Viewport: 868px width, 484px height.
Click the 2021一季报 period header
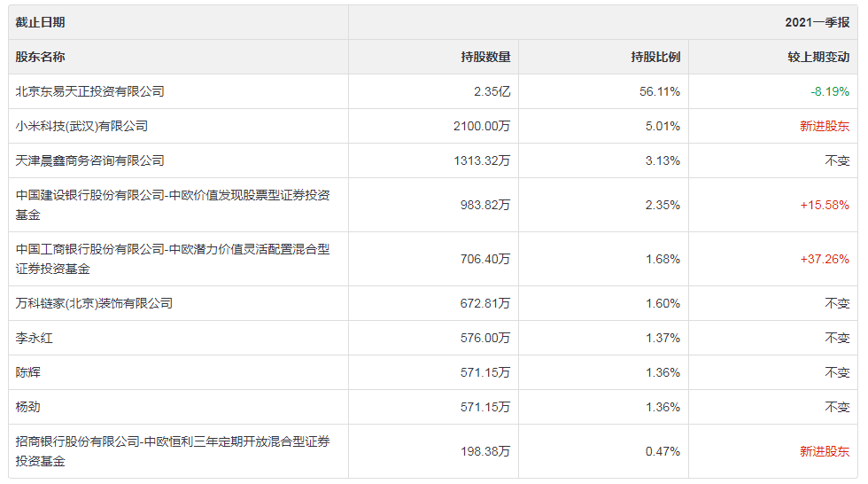pos(817,22)
